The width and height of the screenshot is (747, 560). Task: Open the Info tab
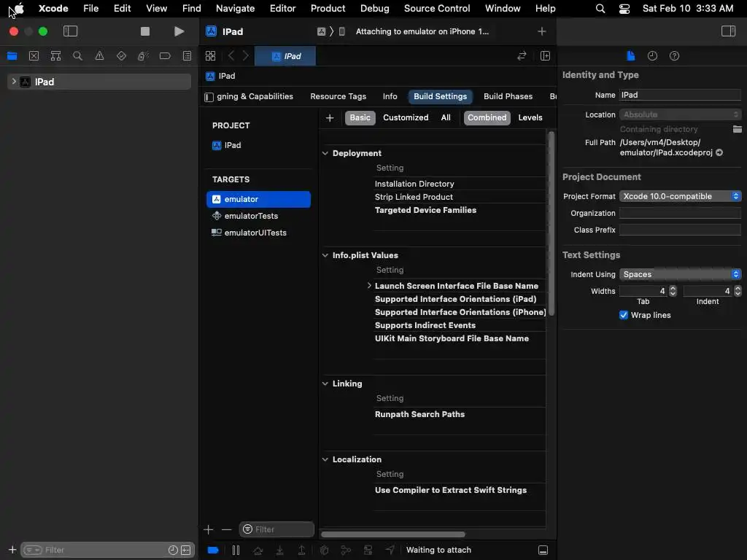coord(390,96)
